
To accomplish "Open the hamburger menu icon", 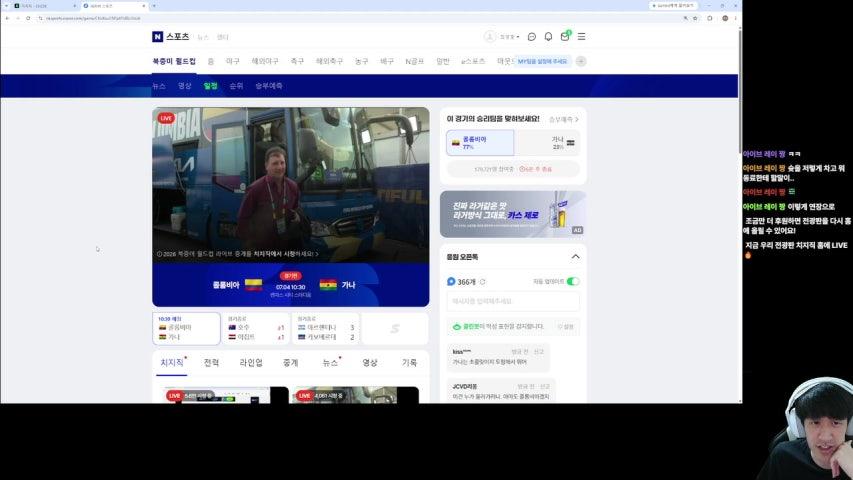I will click(x=582, y=36).
